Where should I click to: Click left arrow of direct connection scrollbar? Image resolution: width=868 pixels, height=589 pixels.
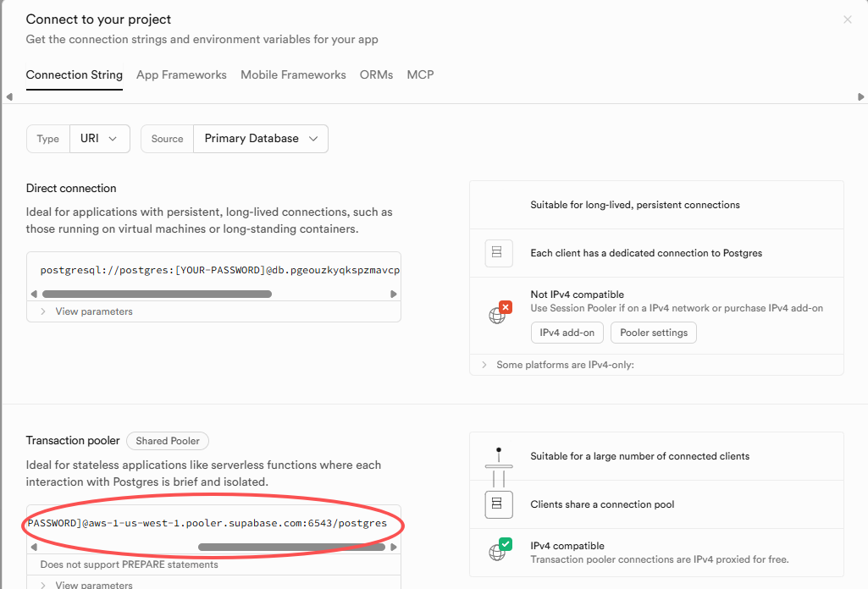click(x=34, y=294)
